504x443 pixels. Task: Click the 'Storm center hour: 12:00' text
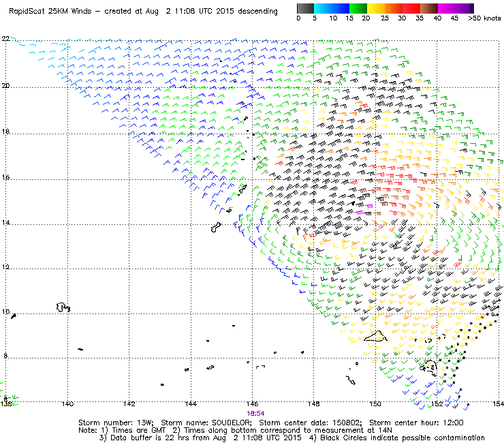coord(416,423)
